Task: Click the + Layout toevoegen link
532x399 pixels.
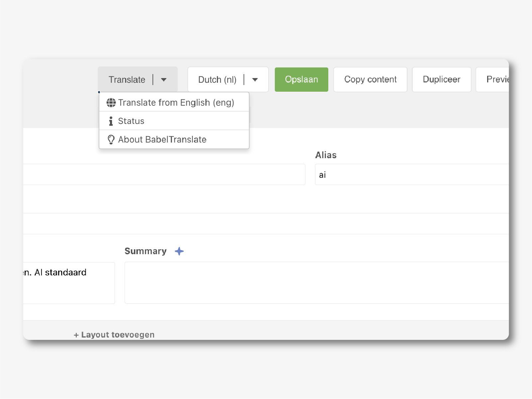Action: click(x=114, y=335)
